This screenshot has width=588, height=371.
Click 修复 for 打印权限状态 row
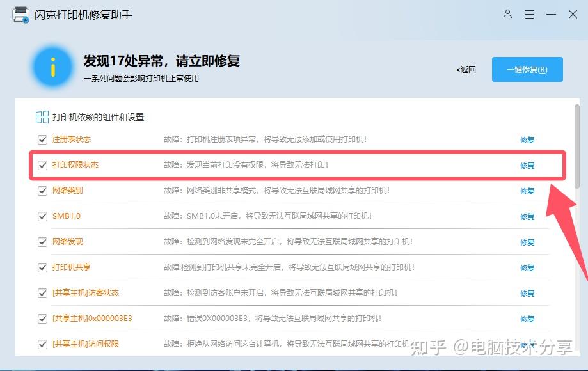coord(527,165)
